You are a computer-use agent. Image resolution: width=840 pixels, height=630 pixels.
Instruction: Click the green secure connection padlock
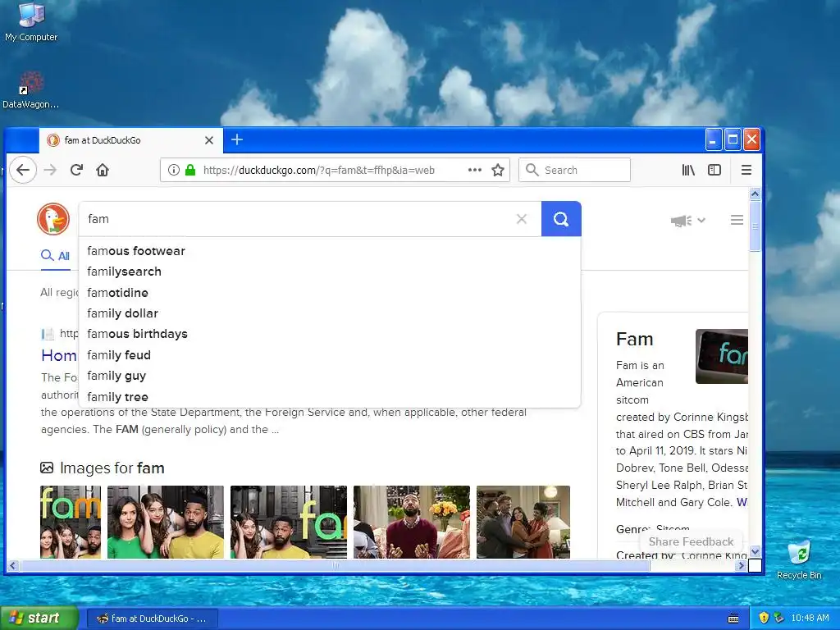[190, 171]
